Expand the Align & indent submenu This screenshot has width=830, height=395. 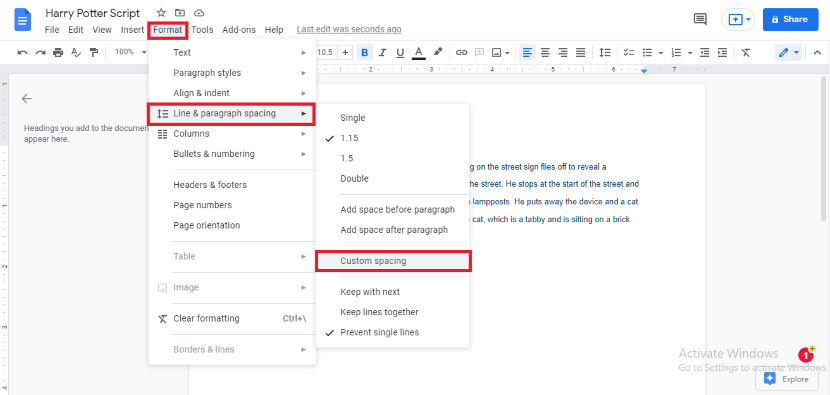point(232,93)
